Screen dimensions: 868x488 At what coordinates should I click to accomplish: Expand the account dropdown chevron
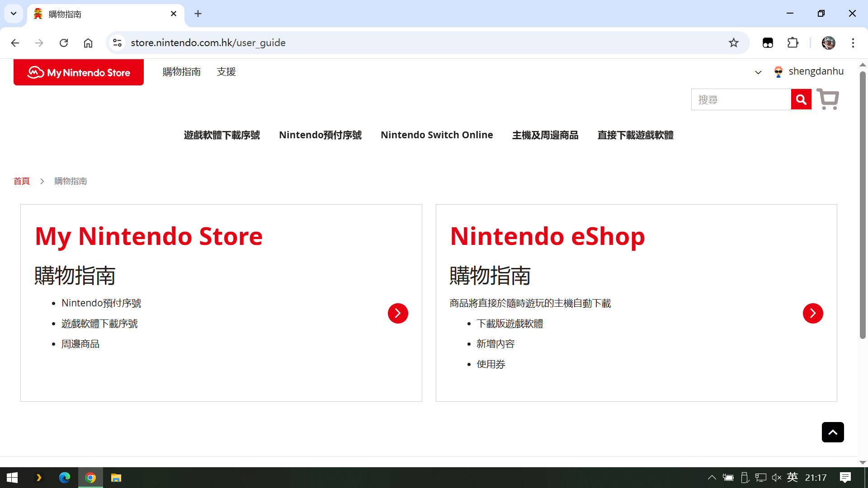758,72
